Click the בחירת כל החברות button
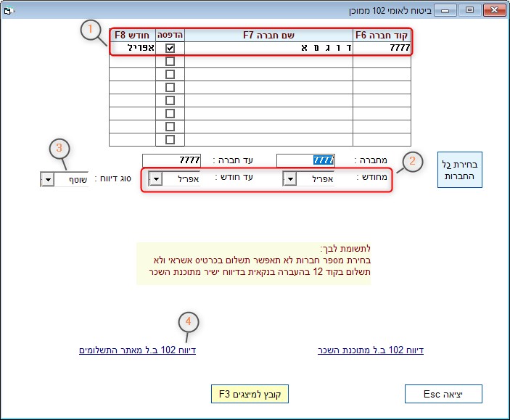The height and width of the screenshot is (420, 510). (460, 170)
